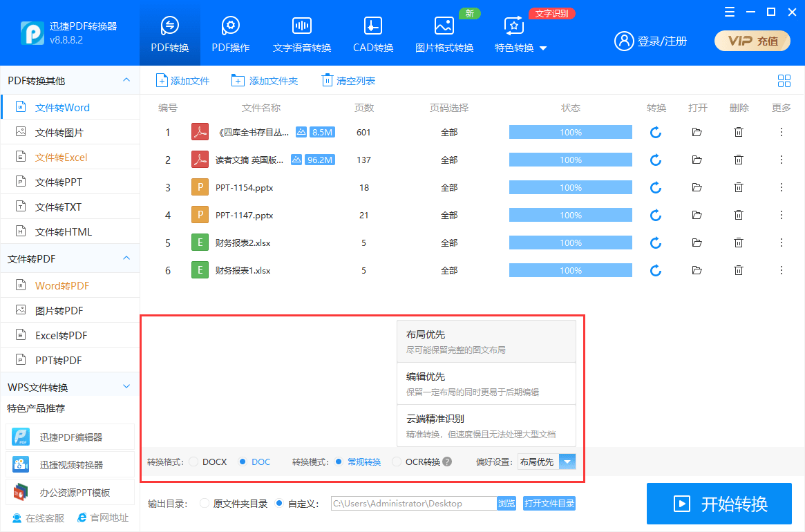Image resolution: width=805 pixels, height=532 pixels.
Task: Reconvert 财务报表2.xlsx file
Action: pyautogui.click(x=656, y=243)
